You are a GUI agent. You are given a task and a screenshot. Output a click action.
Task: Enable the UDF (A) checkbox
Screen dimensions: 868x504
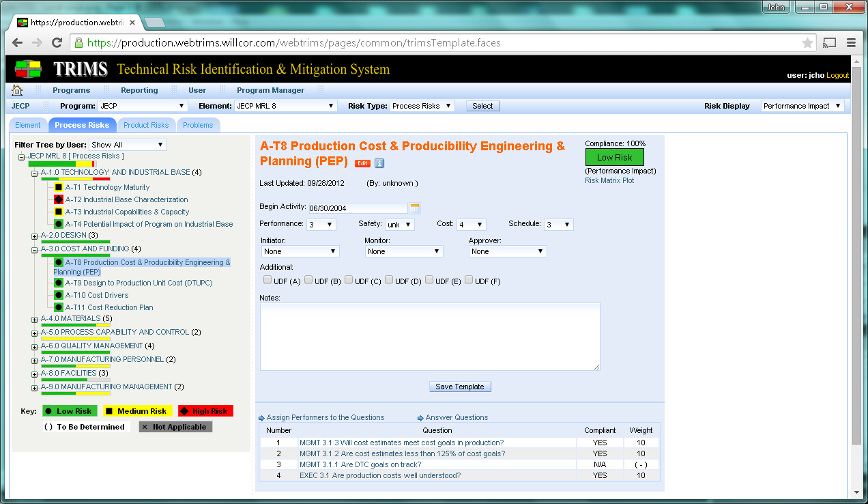(x=267, y=280)
